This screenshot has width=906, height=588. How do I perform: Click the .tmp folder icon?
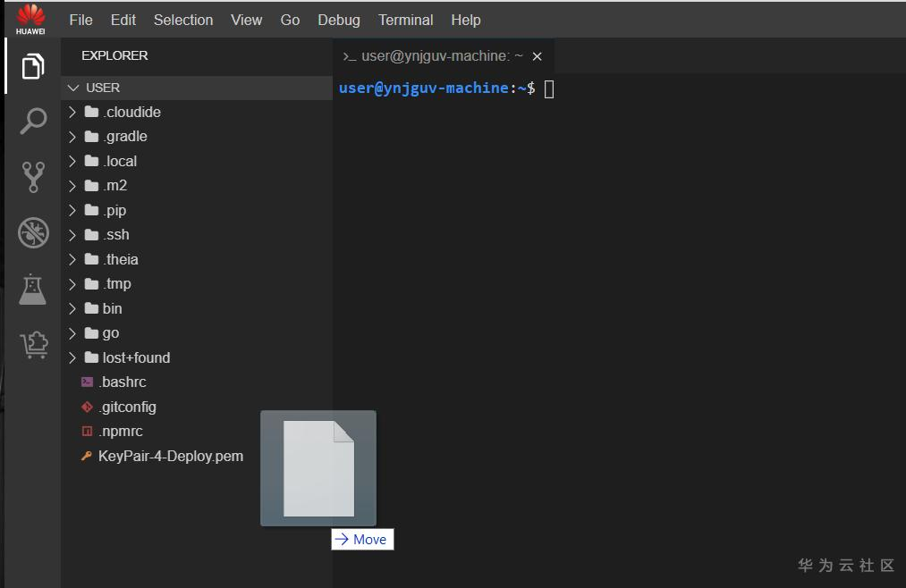[91, 284]
